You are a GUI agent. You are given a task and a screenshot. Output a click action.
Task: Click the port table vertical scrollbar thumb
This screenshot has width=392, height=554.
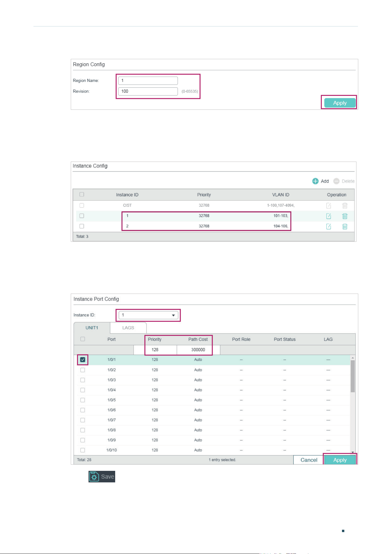pos(353,376)
